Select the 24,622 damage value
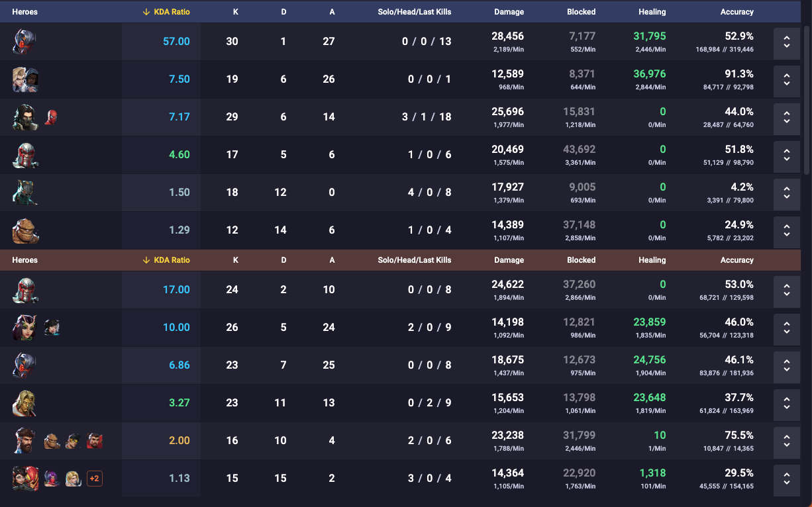The image size is (812, 507). [x=507, y=285]
